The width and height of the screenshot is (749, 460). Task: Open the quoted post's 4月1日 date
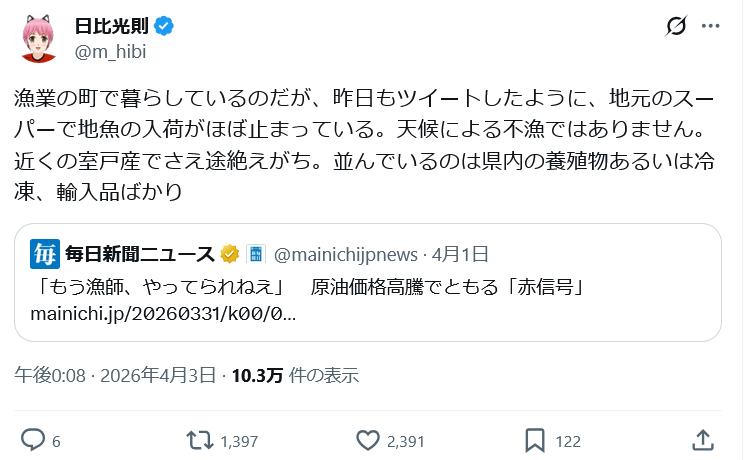pos(460,254)
